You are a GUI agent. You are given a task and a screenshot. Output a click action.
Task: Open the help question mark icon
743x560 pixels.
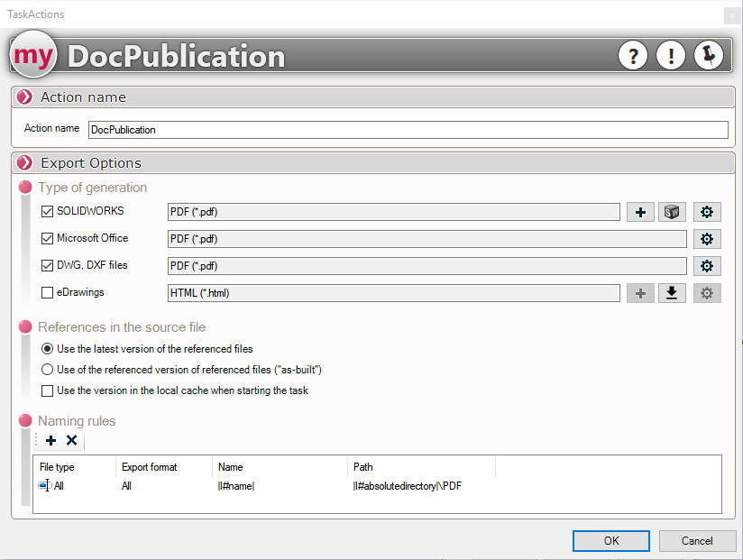pyautogui.click(x=633, y=56)
